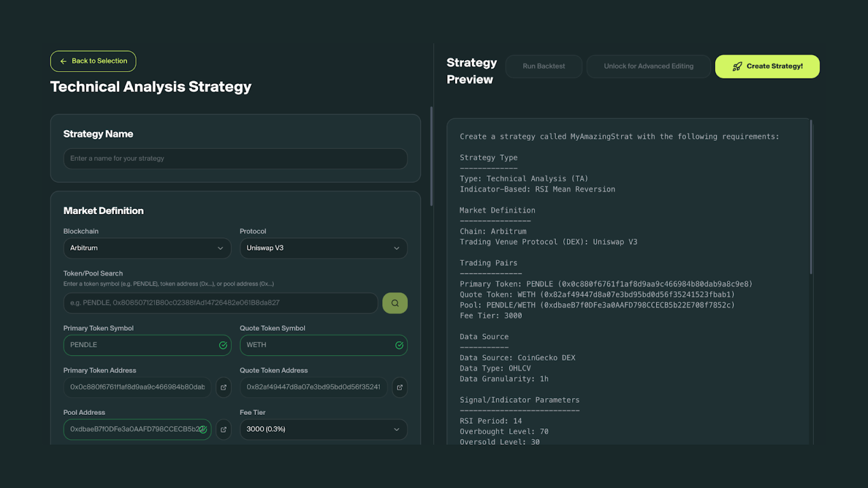This screenshot has height=488, width=868.
Task: Click the left form panel scrollbar
Action: (x=431, y=156)
